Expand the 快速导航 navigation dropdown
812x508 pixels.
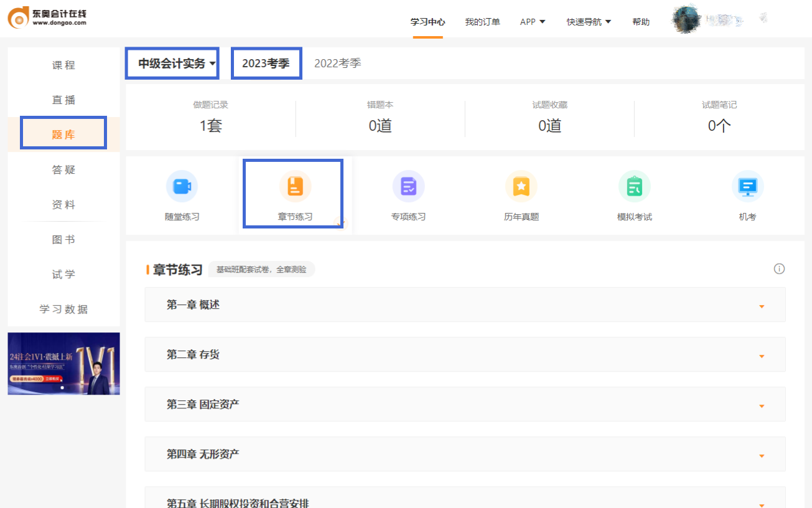point(588,21)
